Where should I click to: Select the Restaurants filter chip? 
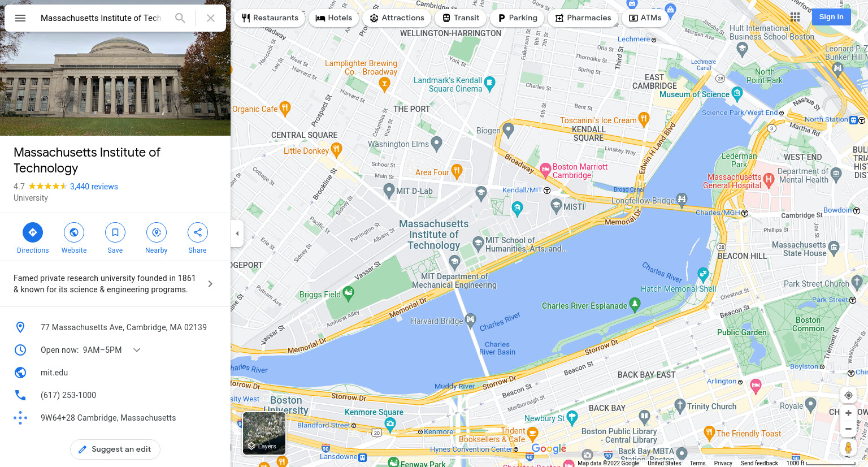click(270, 18)
